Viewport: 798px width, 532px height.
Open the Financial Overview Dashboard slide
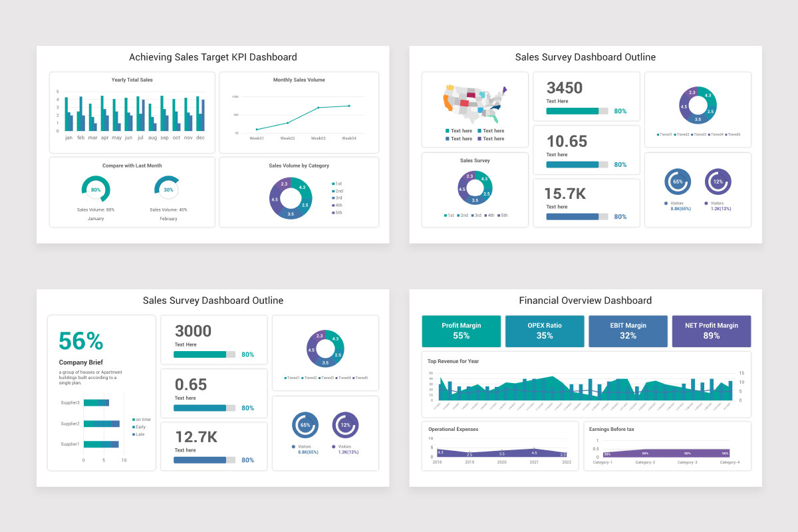pyautogui.click(x=585, y=300)
